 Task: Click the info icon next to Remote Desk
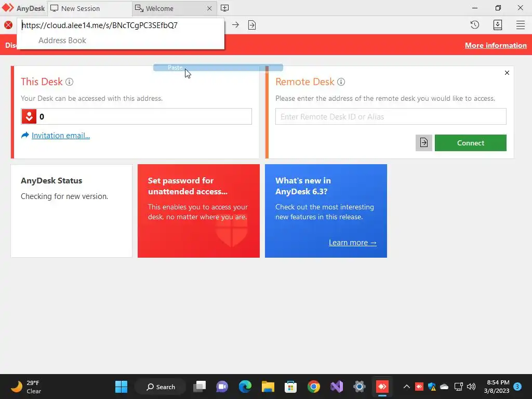341,82
